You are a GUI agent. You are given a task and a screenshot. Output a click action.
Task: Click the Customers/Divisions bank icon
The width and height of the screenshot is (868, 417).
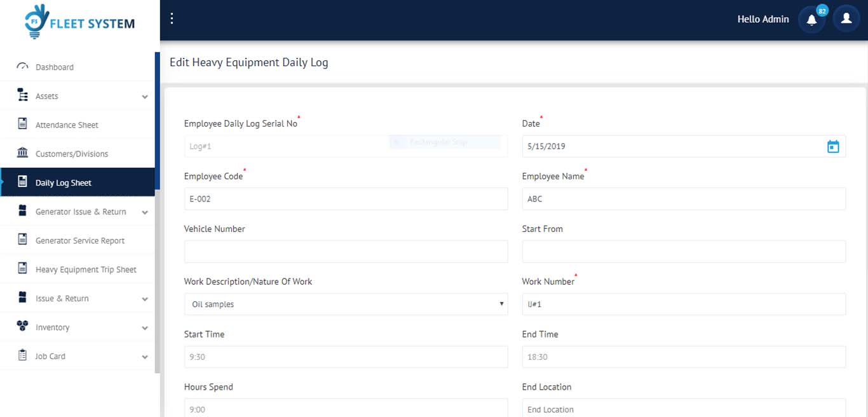point(23,153)
